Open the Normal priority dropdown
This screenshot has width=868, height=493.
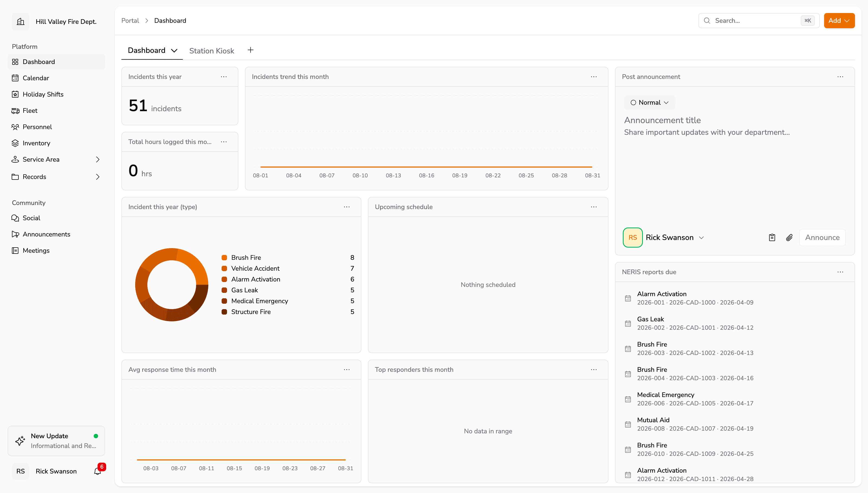(649, 103)
